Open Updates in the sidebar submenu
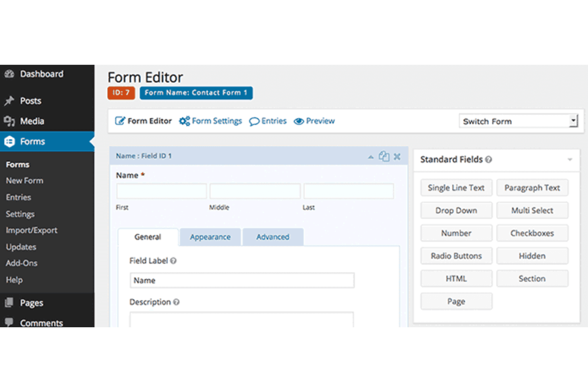This screenshot has height=392, width=588. coord(21,247)
